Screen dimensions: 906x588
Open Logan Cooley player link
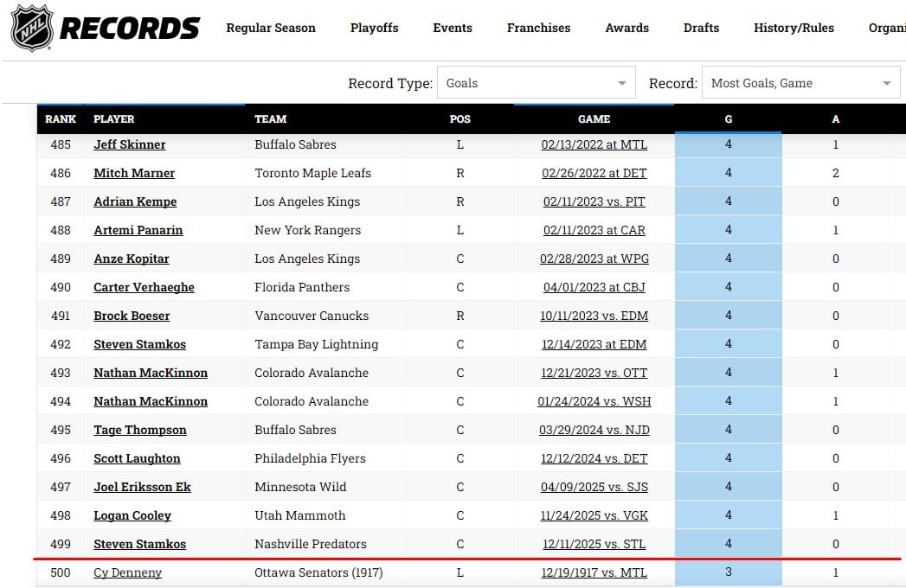point(132,516)
